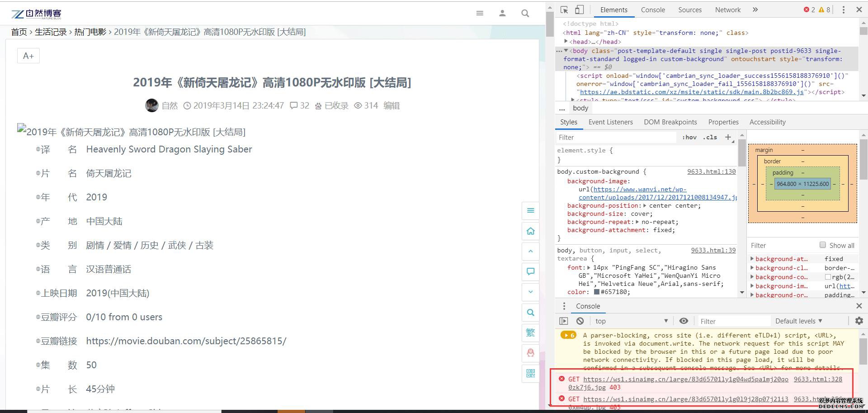The height and width of the screenshot is (413, 868).
Task: Click the floating sidebar comment bubble icon
Action: pos(530,271)
